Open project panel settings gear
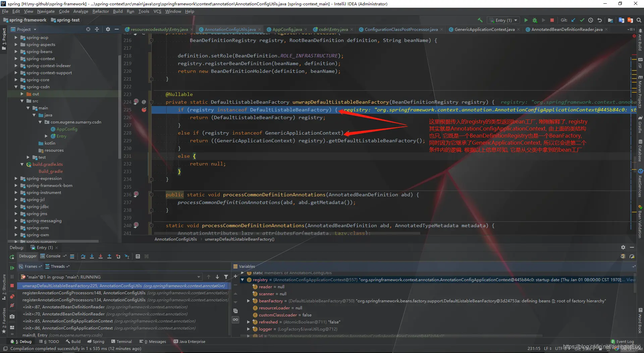The height and width of the screenshot is (353, 644). coord(108,30)
